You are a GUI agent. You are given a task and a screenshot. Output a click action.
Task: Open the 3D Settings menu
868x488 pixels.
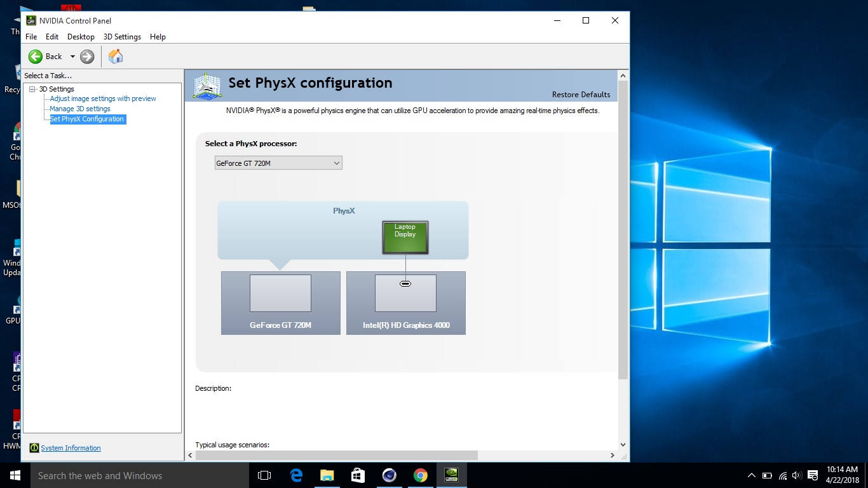point(122,37)
